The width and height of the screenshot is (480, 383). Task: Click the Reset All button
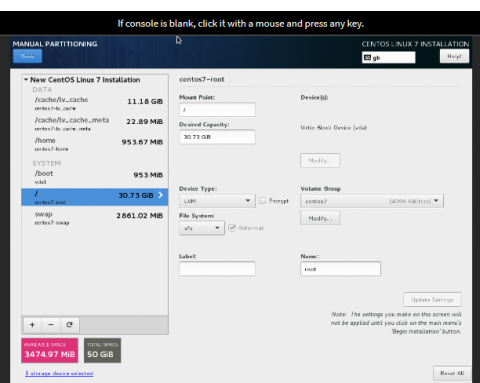pyautogui.click(x=452, y=373)
